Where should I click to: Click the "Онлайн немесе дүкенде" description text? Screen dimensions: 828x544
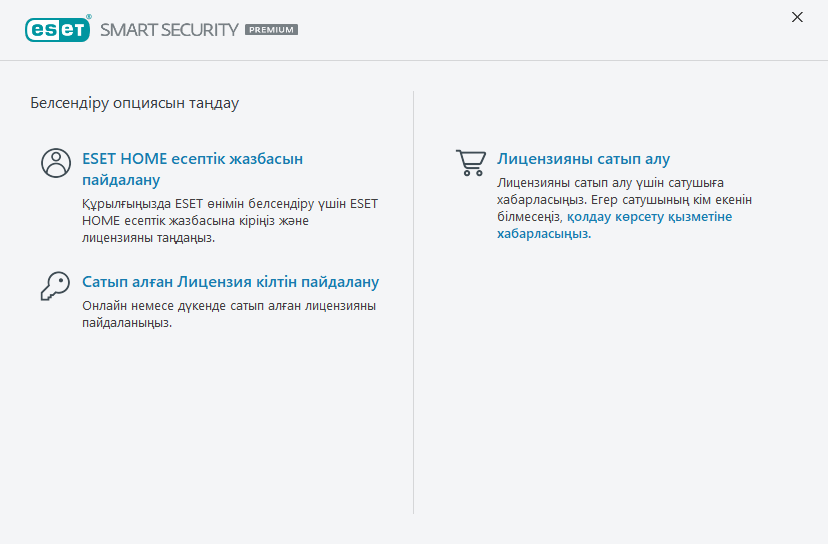point(229,314)
